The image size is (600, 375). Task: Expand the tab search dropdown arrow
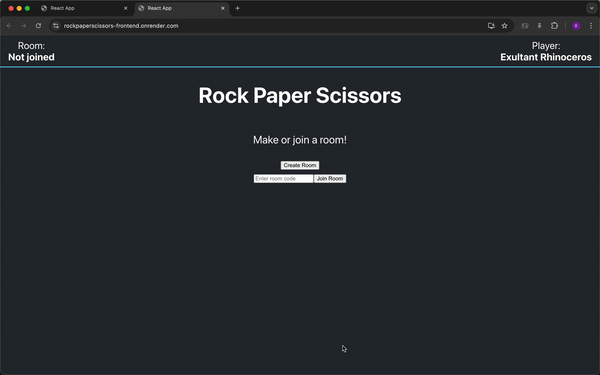tap(592, 8)
